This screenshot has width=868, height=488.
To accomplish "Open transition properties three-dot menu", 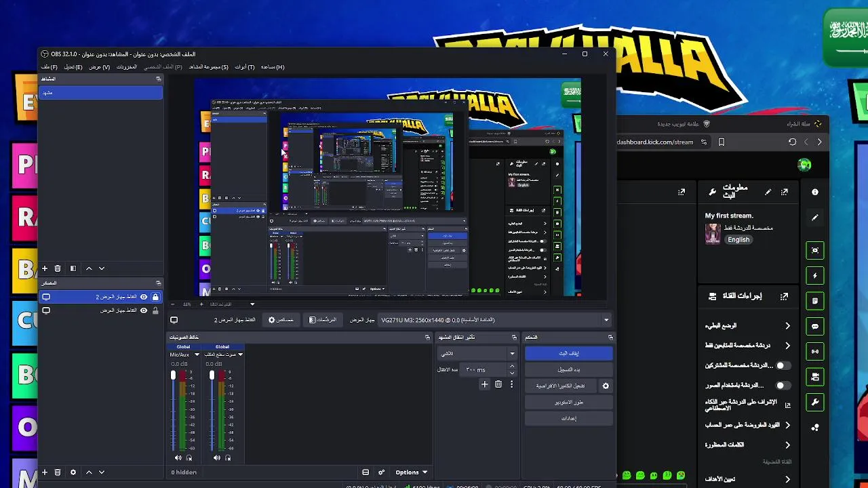I will pos(511,384).
